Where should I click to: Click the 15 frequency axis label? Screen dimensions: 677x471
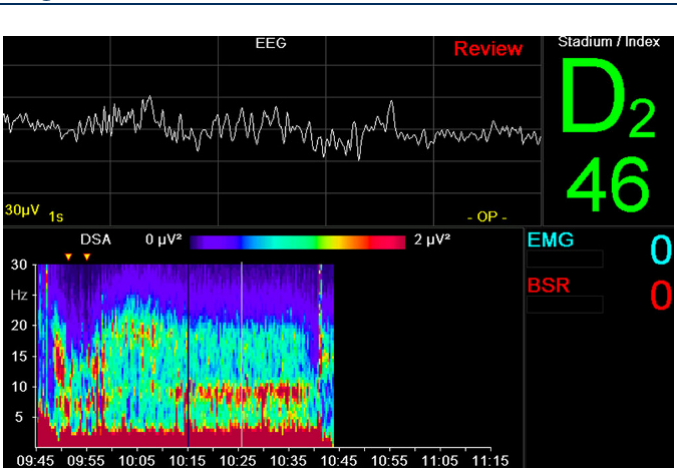click(18, 356)
